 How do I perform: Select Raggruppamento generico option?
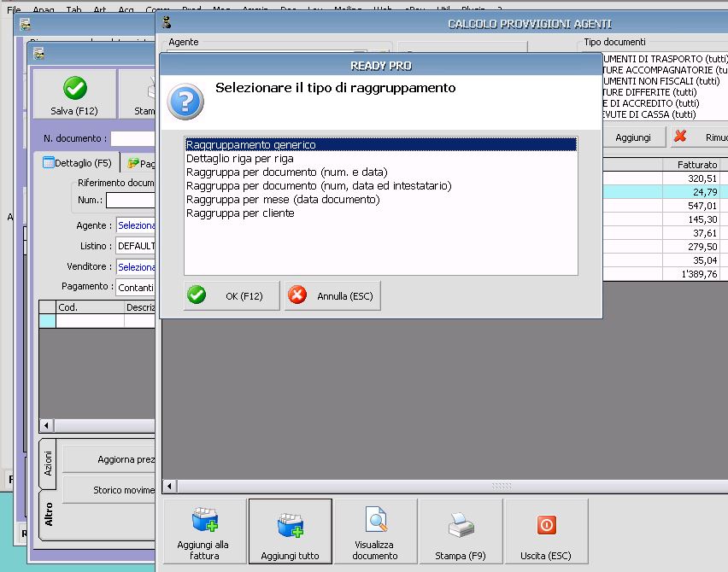point(381,145)
